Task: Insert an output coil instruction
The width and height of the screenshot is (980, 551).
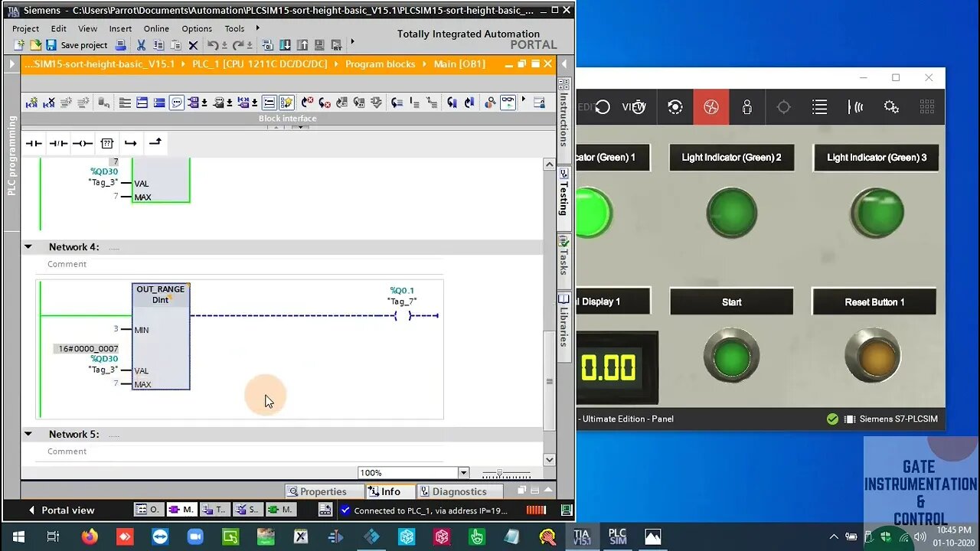Action: 83,143
